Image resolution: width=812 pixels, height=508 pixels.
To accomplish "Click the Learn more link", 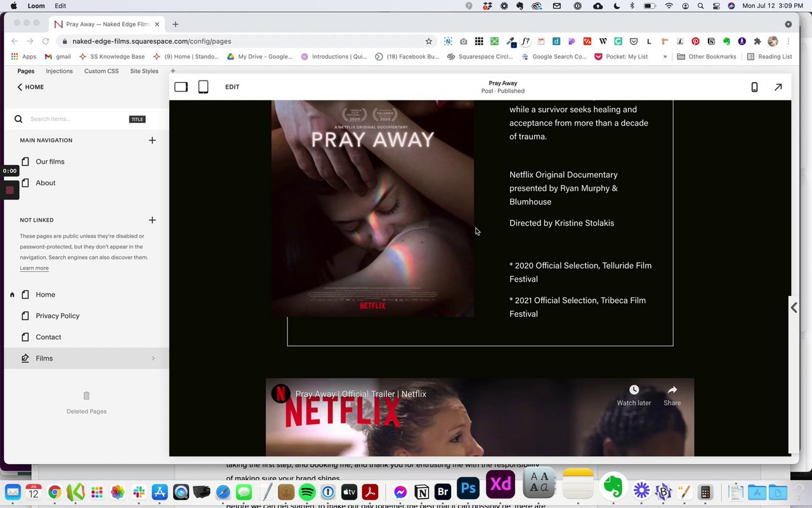I will tap(34, 268).
